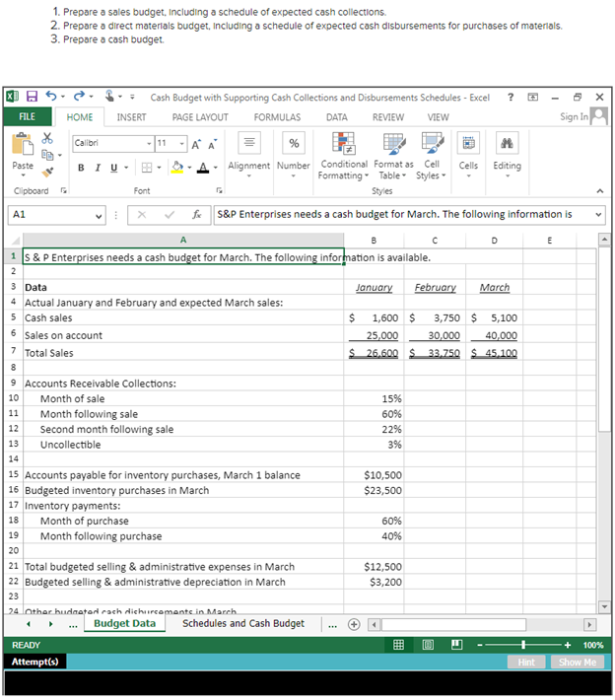Viewport: 615px width, 700px height.
Task: Apply Font Color underlined A
Action: tap(203, 168)
